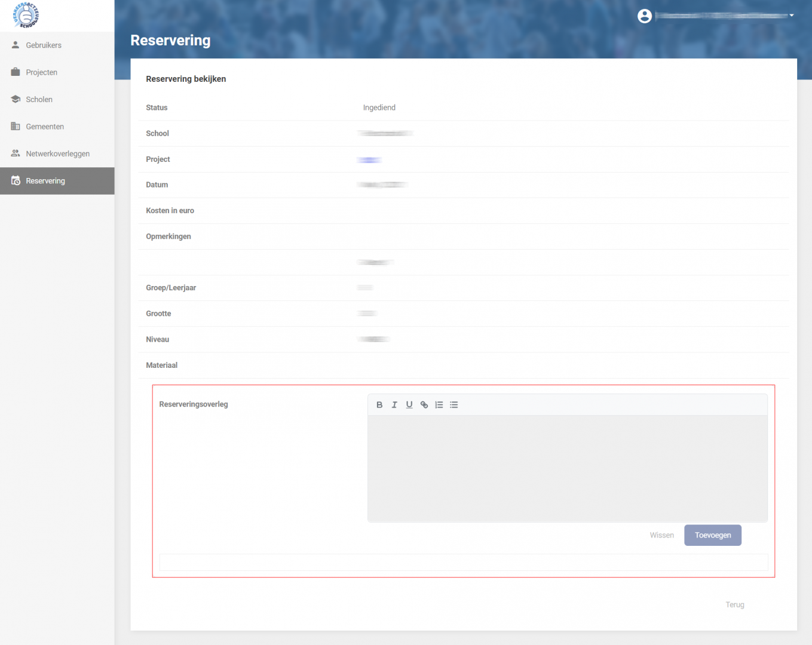Click the Netwerkoverleggen group icon

tap(16, 153)
